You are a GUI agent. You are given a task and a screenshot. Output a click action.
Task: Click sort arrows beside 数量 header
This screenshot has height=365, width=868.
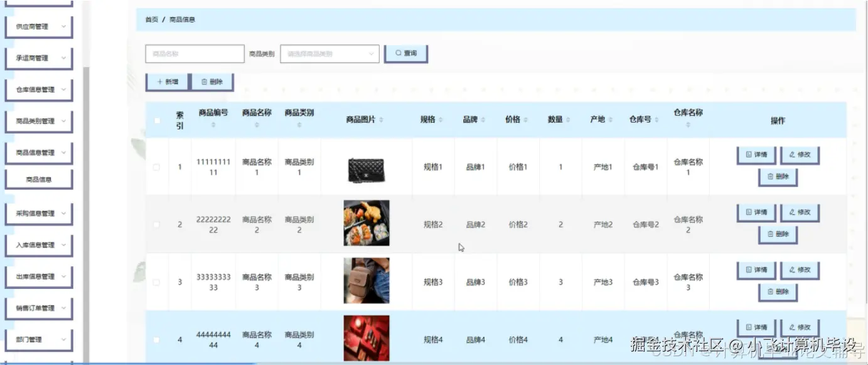[x=569, y=120]
